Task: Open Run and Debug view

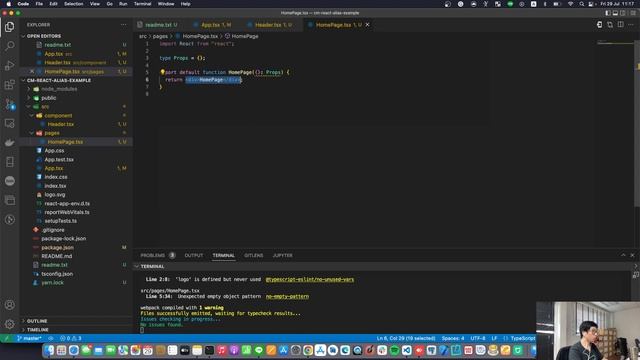Action: tap(10, 65)
